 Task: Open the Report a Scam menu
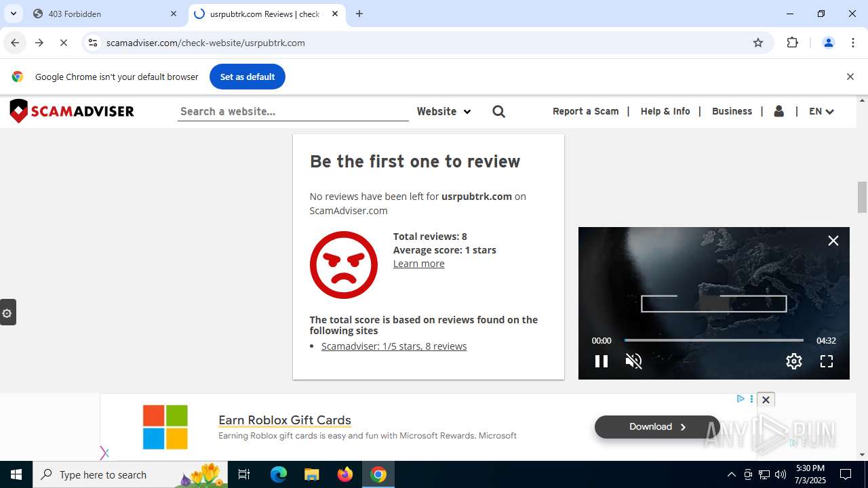(585, 111)
